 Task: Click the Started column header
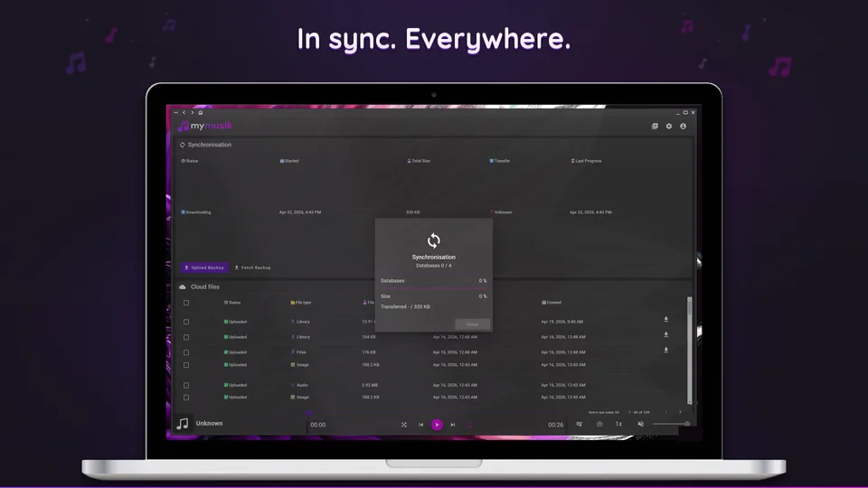(x=289, y=161)
